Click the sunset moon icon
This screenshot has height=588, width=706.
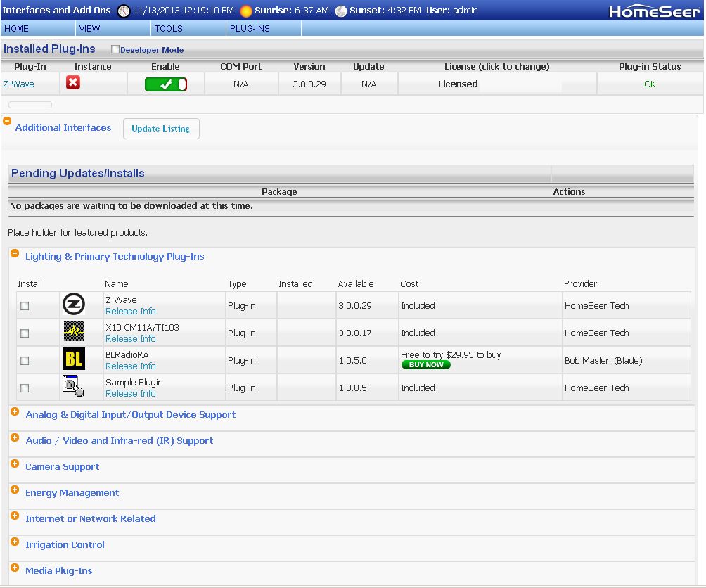point(341,11)
